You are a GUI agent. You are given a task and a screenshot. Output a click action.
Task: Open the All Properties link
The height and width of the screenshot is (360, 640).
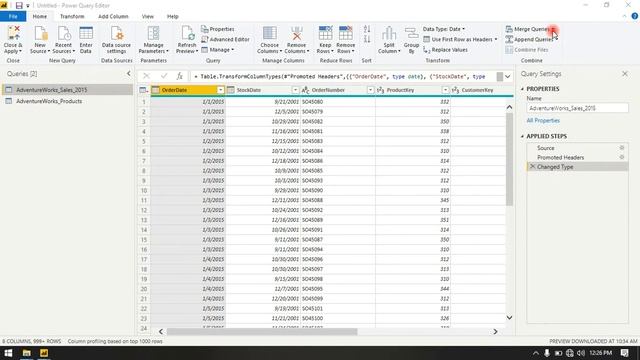543,120
